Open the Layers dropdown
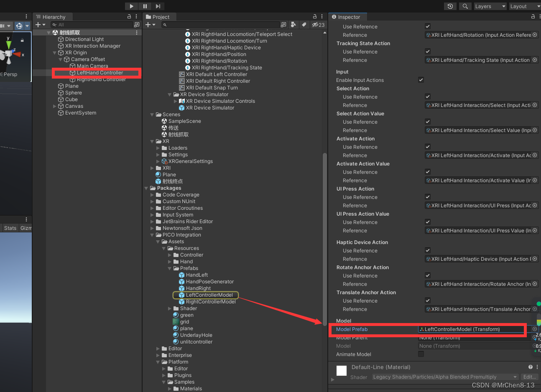Viewport: 541px width, 392px height. [x=490, y=6]
